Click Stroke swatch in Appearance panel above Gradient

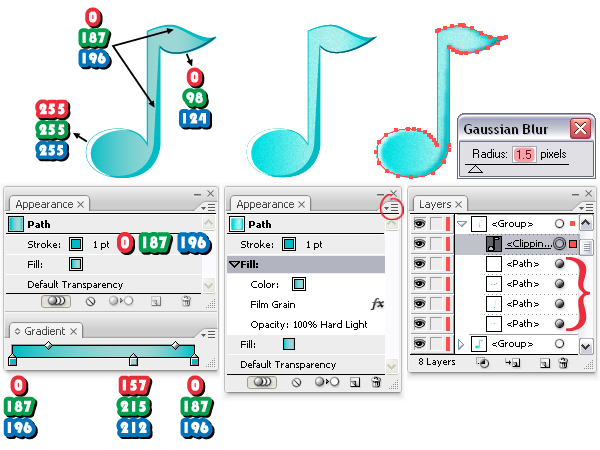(x=76, y=244)
